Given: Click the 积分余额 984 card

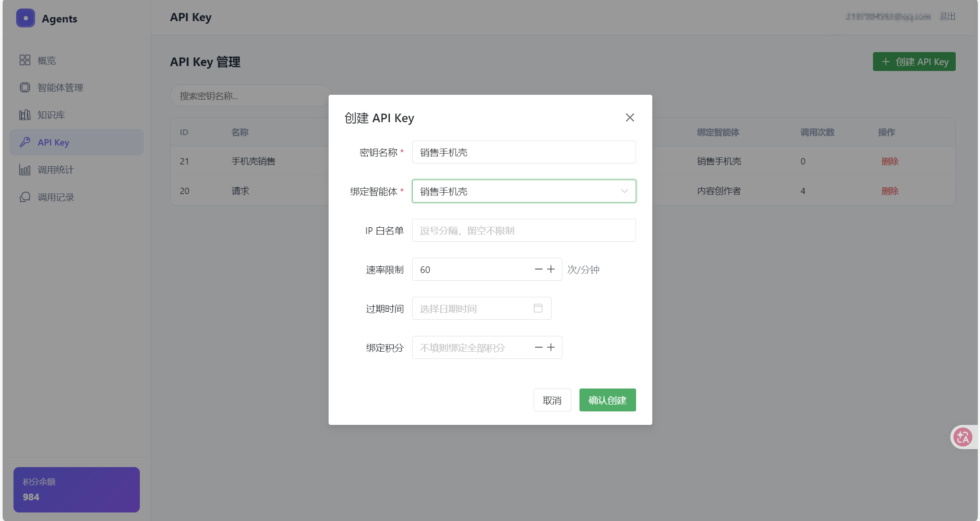Looking at the screenshot, I should 76,490.
